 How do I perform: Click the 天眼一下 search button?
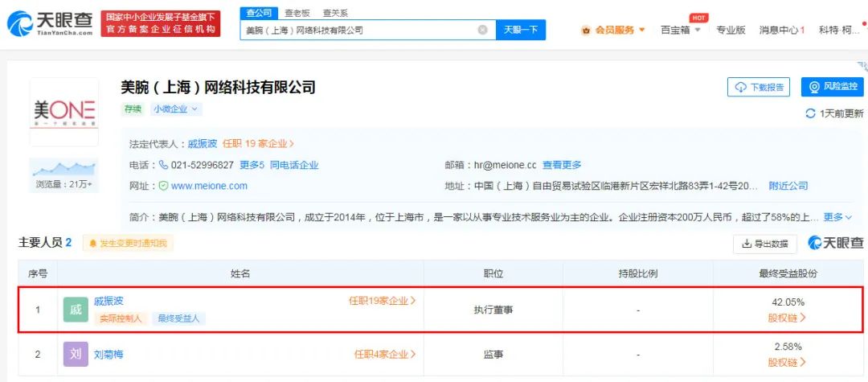pos(520,30)
